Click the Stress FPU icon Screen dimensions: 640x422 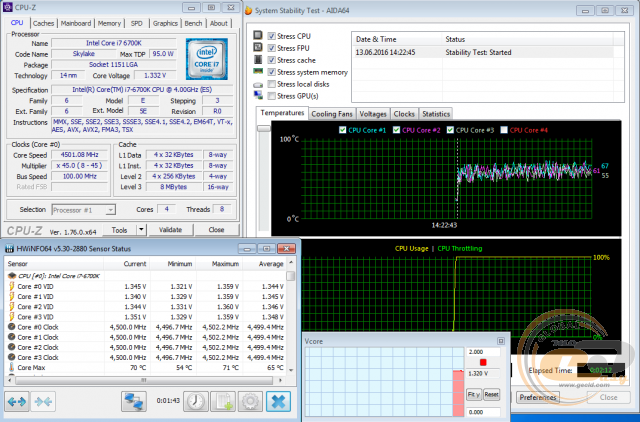258,47
